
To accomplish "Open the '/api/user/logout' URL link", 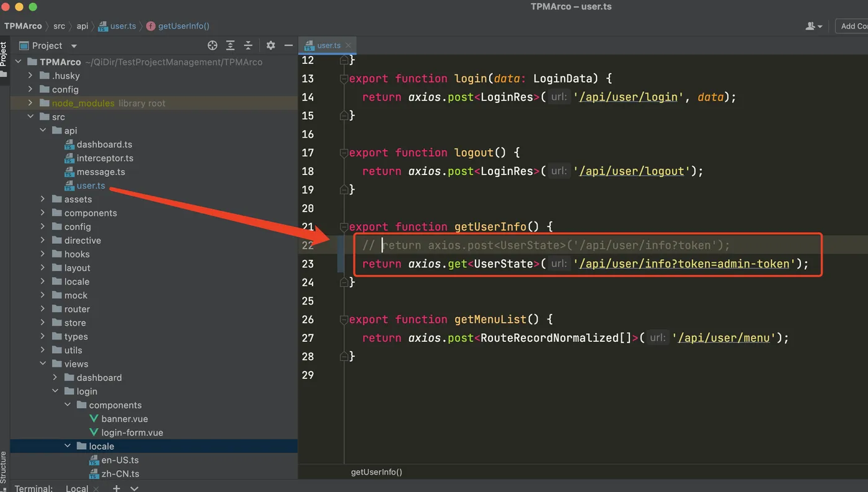I will 632,171.
